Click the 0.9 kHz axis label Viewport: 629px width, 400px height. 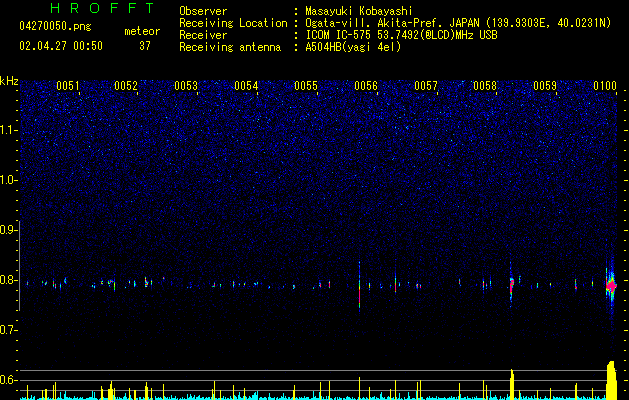pos(9,230)
